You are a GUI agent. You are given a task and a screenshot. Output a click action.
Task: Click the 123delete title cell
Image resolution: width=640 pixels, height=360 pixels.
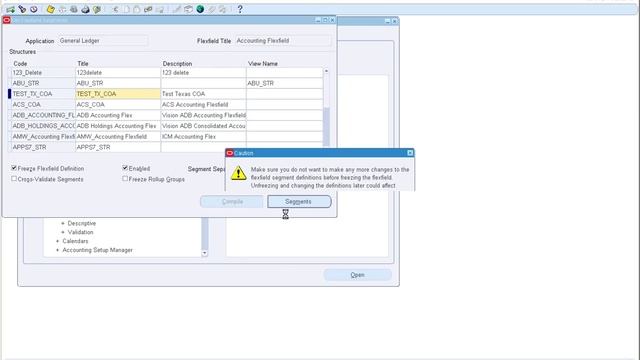[118, 73]
